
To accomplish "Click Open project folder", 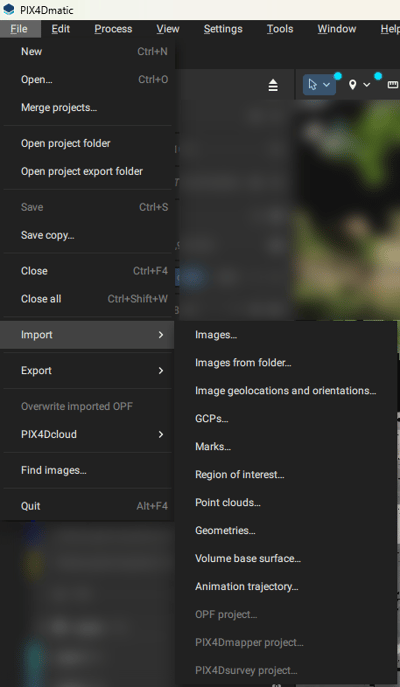I will [x=87, y=143].
